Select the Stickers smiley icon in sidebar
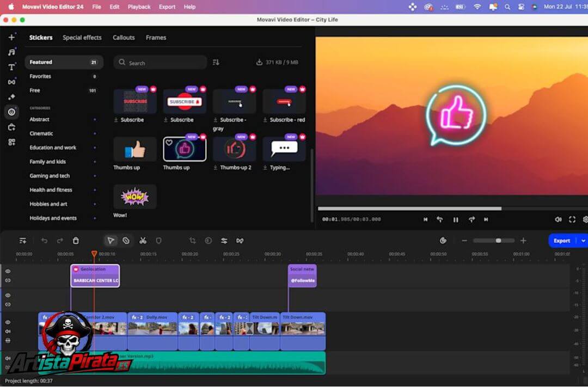588x392 pixels. tap(11, 112)
